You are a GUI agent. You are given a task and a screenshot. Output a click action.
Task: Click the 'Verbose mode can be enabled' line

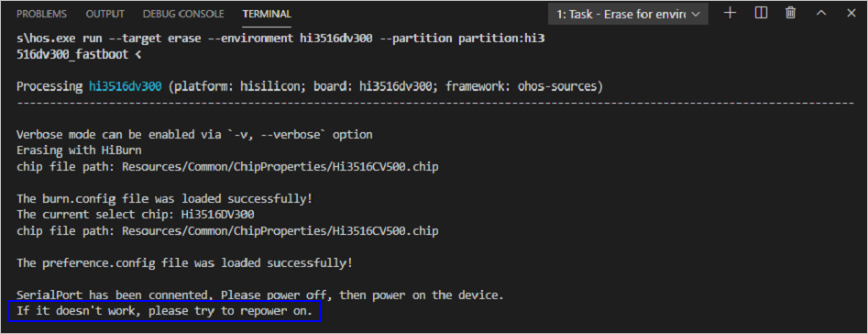(x=194, y=135)
